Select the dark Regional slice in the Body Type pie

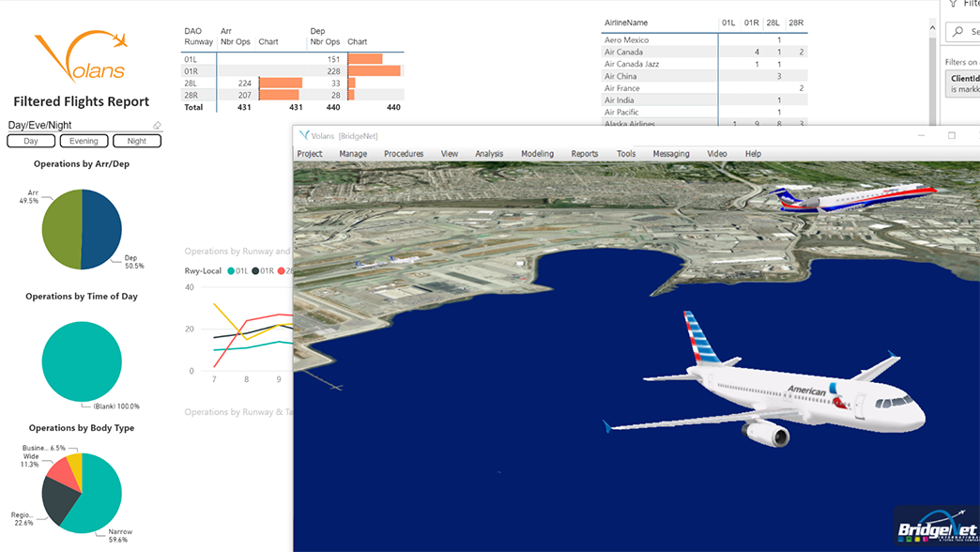tap(57, 503)
